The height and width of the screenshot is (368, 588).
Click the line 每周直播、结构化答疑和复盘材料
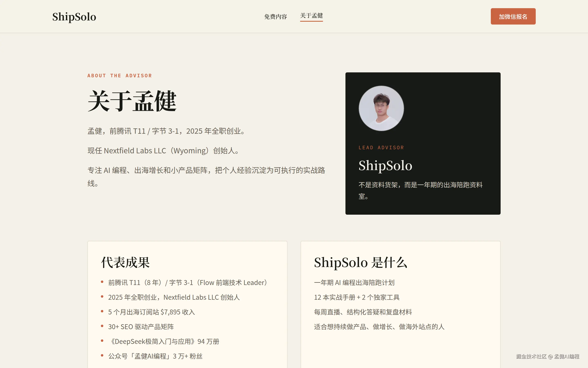[363, 312]
